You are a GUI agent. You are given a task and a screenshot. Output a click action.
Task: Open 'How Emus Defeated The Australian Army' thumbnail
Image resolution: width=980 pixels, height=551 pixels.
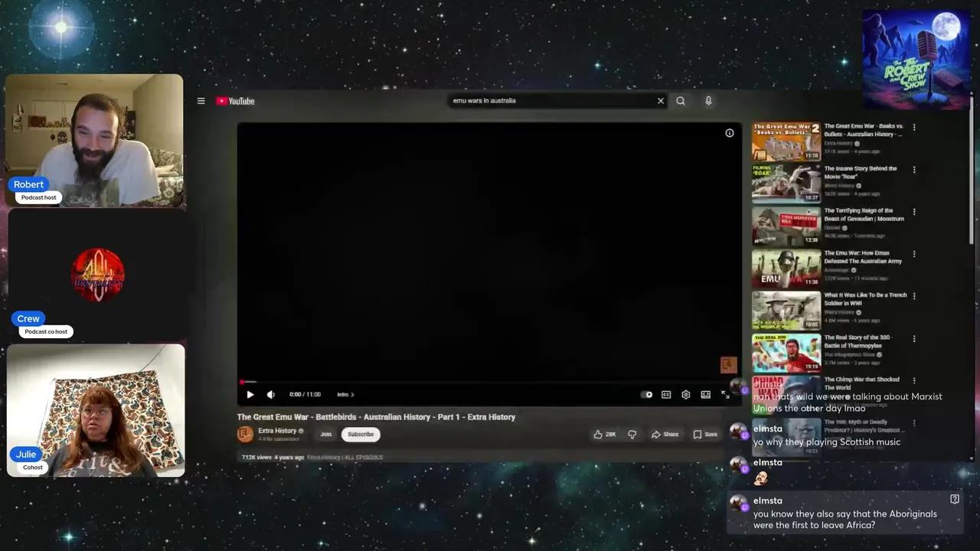pyautogui.click(x=786, y=269)
